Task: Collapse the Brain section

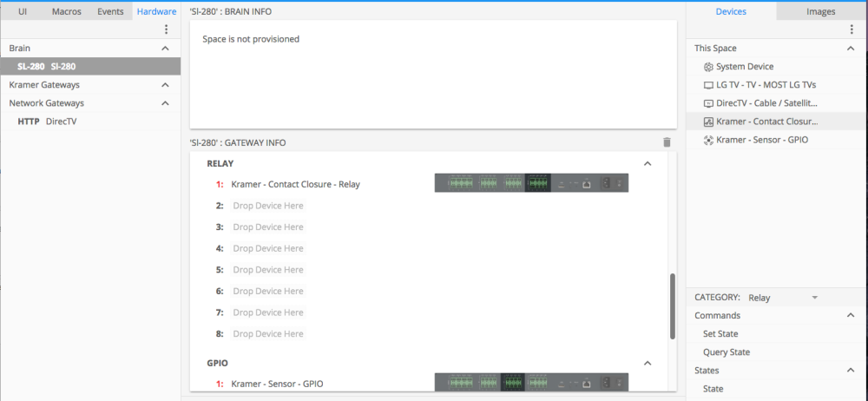Action: coord(165,49)
